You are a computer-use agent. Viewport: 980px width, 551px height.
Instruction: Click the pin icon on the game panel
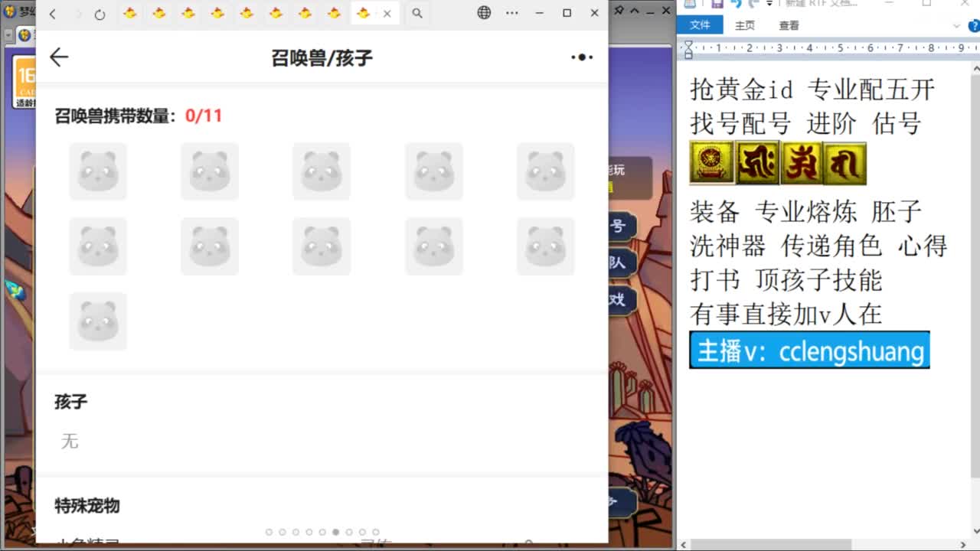[619, 9]
